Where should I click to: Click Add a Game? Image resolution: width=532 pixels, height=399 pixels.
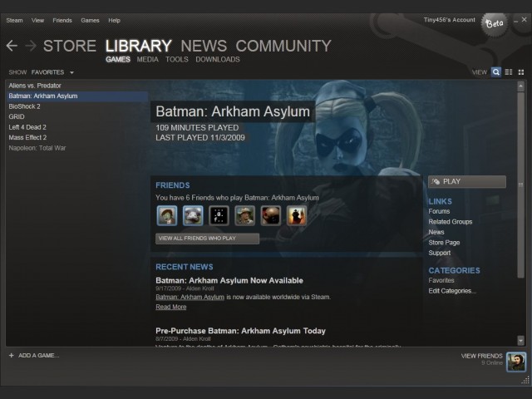click(39, 355)
